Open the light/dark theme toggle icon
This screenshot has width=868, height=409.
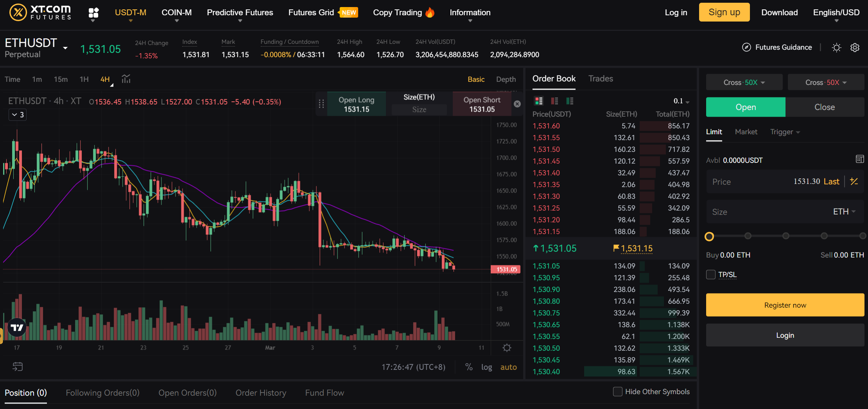click(x=836, y=47)
